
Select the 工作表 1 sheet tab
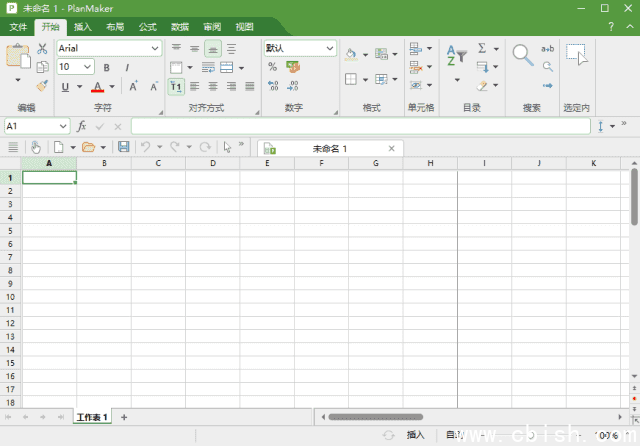click(92, 417)
